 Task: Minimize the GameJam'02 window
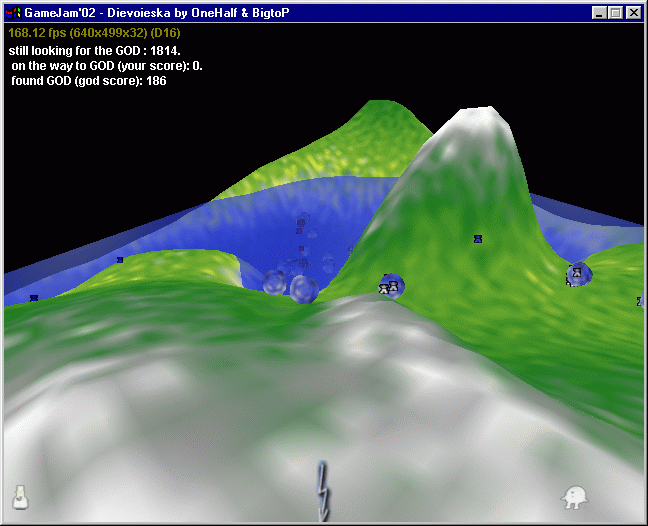(x=598, y=13)
